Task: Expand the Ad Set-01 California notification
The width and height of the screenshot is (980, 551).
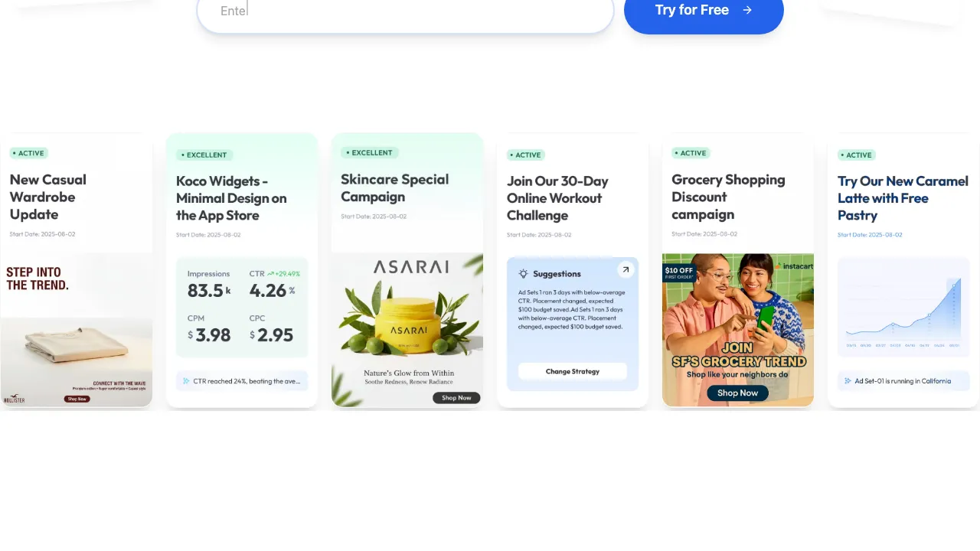Action: click(x=903, y=380)
